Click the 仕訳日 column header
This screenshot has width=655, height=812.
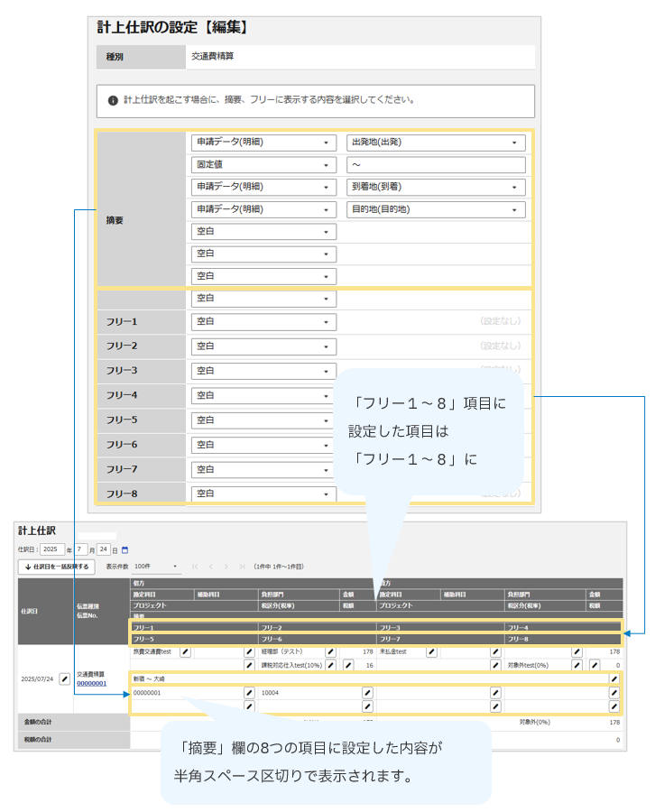(x=29, y=611)
